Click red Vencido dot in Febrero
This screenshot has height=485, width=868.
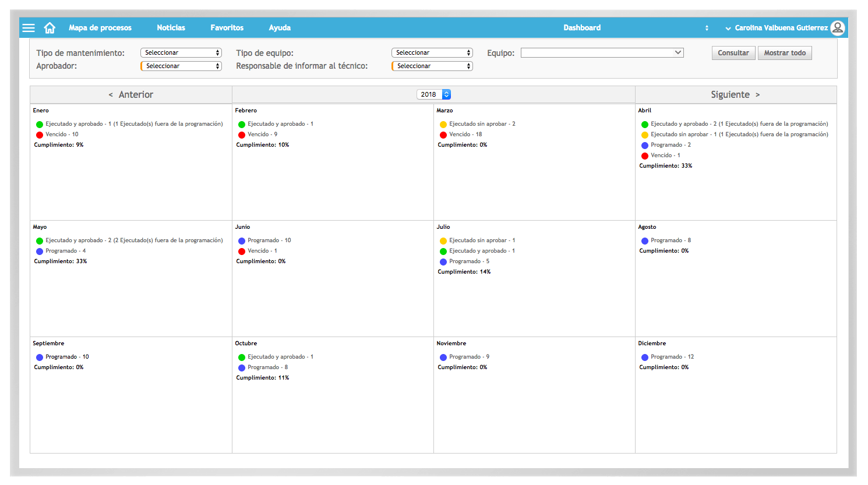242,135
